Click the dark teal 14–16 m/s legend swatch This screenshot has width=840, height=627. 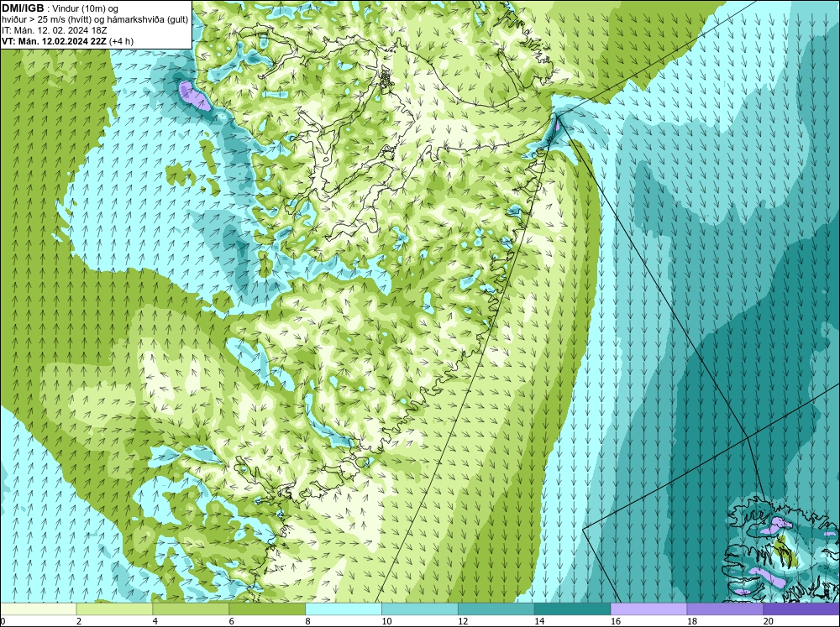(x=572, y=609)
